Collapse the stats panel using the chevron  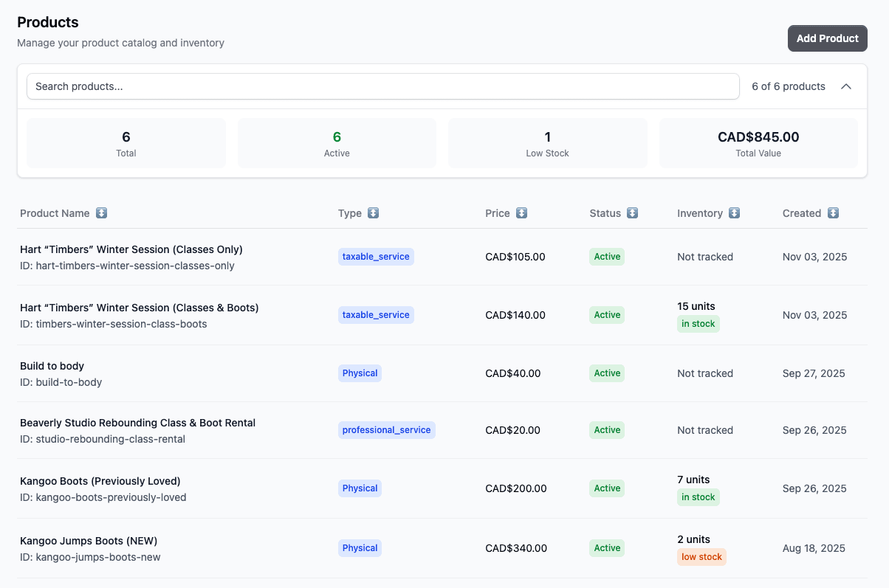click(x=846, y=86)
